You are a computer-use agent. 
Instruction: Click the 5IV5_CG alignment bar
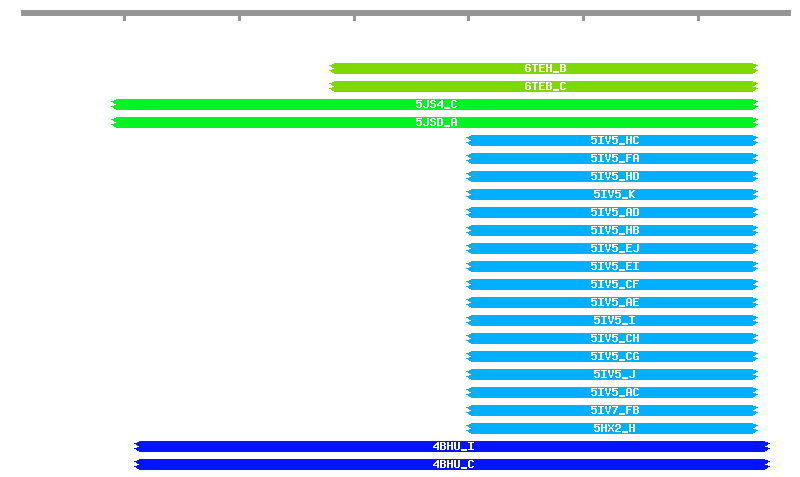click(x=612, y=357)
